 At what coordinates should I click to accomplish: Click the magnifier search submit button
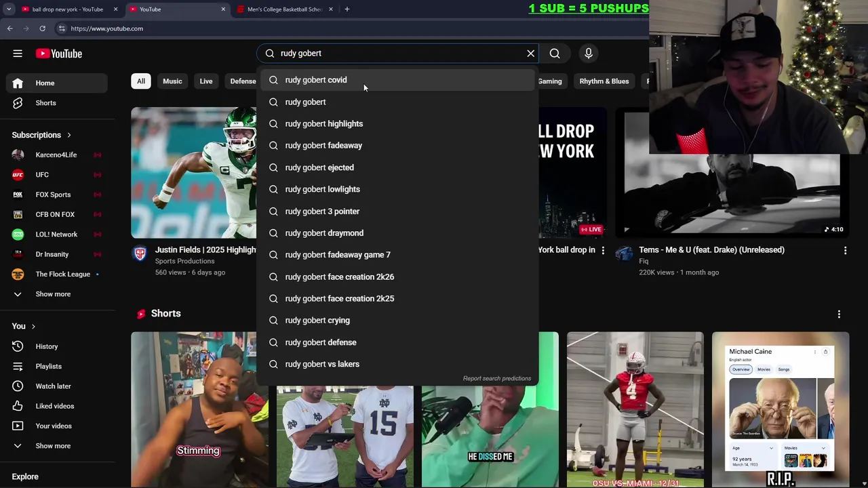(555, 54)
